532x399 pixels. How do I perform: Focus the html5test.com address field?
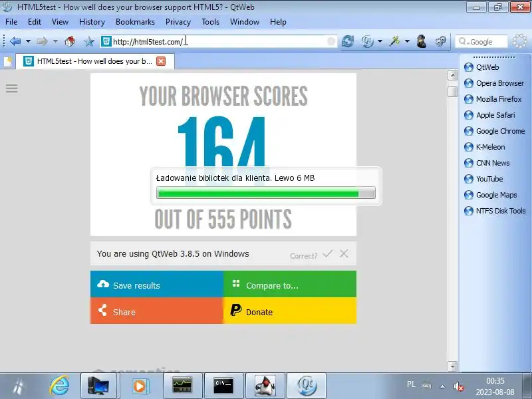tap(219, 41)
